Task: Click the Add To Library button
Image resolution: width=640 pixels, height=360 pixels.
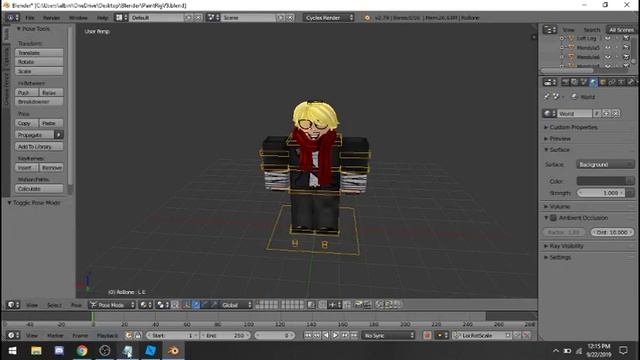Action: point(39,147)
